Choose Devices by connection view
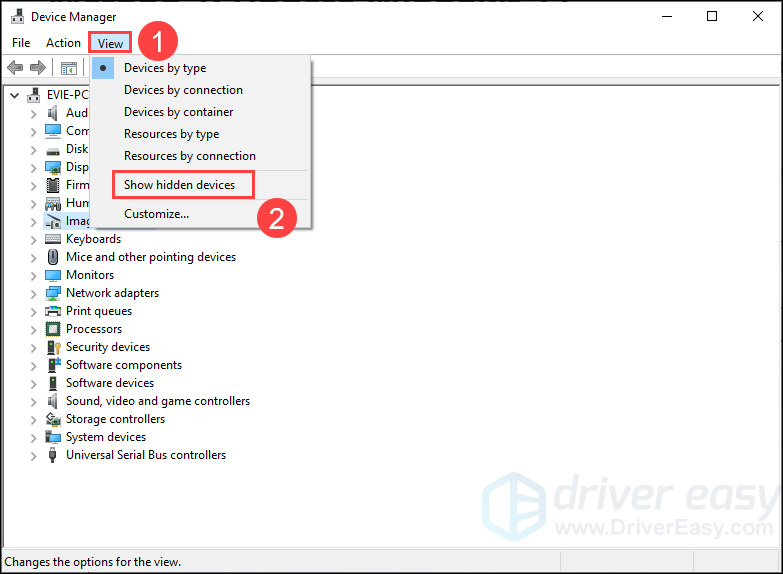The image size is (783, 574). point(183,90)
